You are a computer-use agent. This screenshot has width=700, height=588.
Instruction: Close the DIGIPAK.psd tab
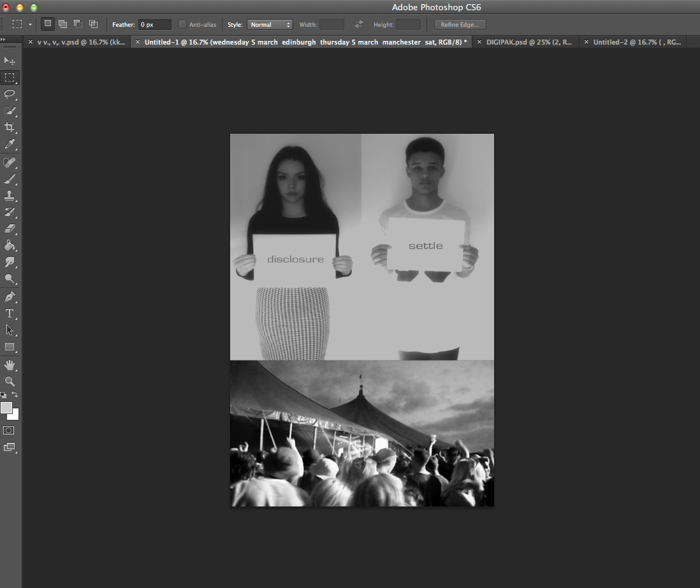(x=479, y=42)
